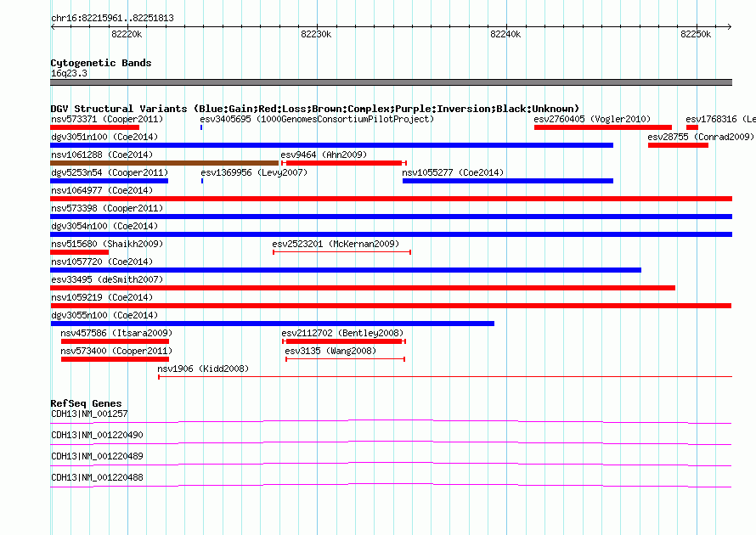This screenshot has width=756, height=535.
Task: Click the chr16:82215961..82251813 region label
Action: [x=112, y=18]
